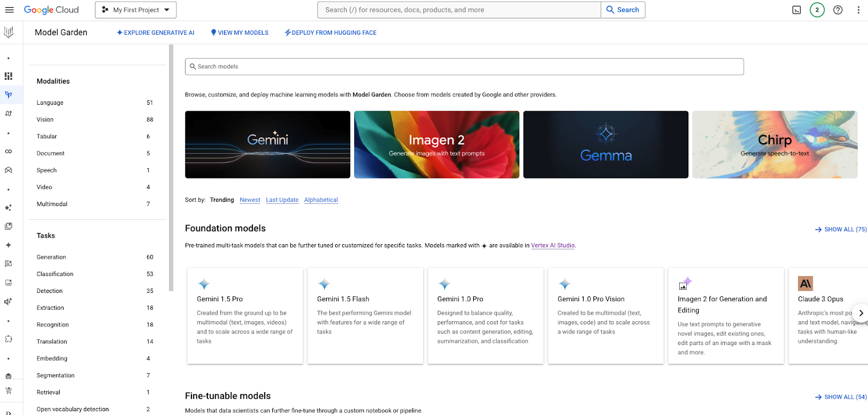The width and height of the screenshot is (868, 415).
Task: Open View My Models tab
Action: pyautogui.click(x=239, y=33)
